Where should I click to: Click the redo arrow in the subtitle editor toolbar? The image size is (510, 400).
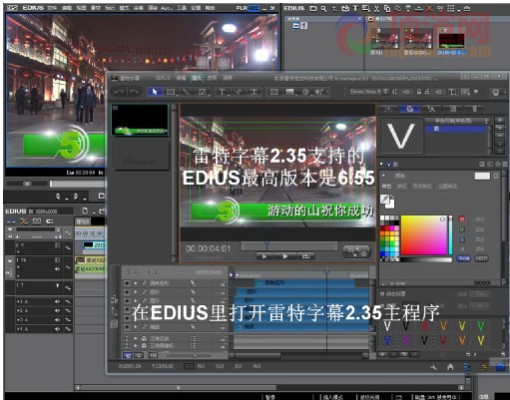134,92
